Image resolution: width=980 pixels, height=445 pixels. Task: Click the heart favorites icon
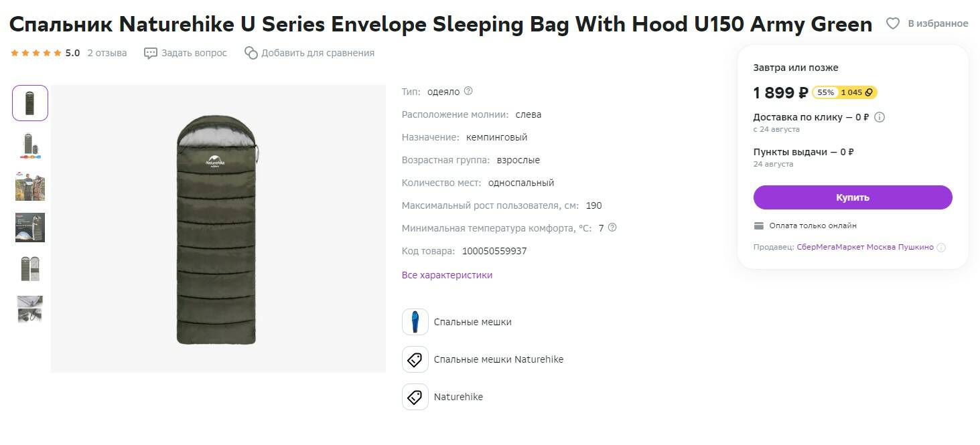click(893, 23)
